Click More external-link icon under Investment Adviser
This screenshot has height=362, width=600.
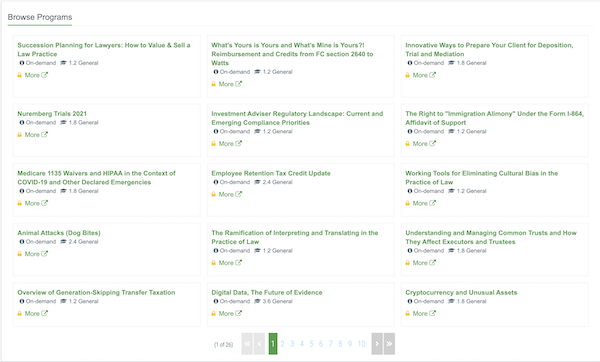coord(238,143)
